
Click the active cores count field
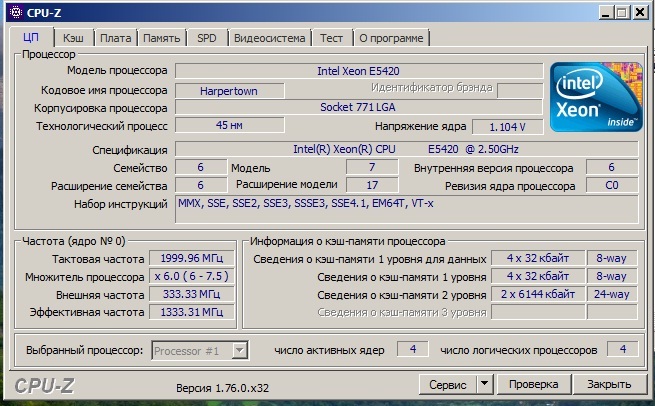413,349
